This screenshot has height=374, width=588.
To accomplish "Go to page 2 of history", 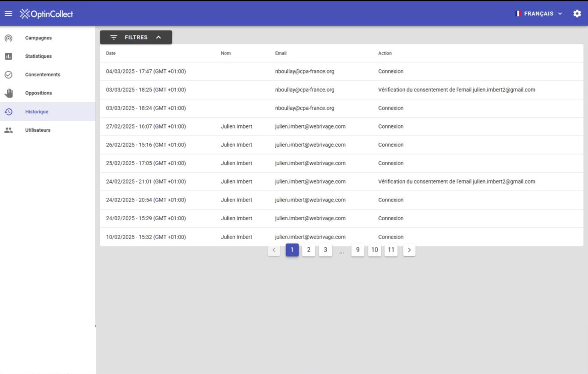I will click(x=309, y=250).
